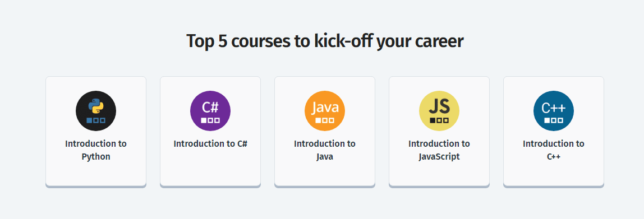Click the orange Java circle icon
The width and height of the screenshot is (644, 219).
pyautogui.click(x=325, y=111)
